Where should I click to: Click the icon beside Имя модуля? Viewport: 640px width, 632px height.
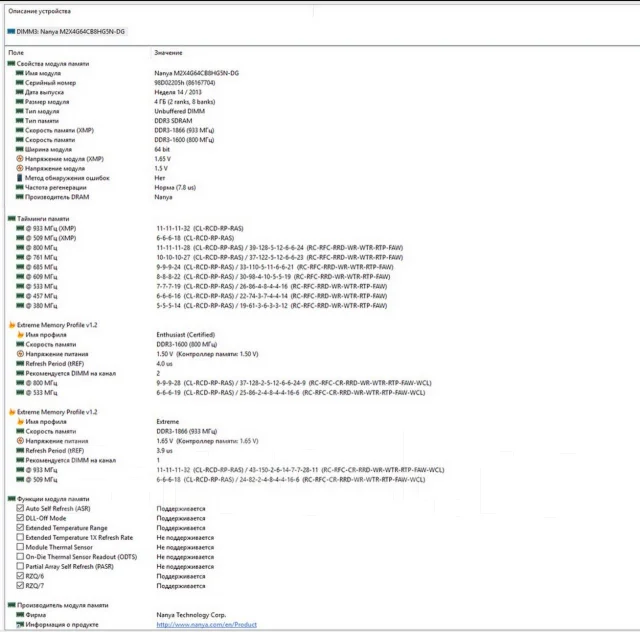[20, 73]
